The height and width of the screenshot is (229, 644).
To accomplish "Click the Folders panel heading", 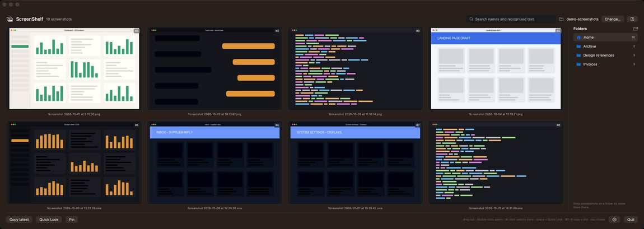I will (580, 29).
